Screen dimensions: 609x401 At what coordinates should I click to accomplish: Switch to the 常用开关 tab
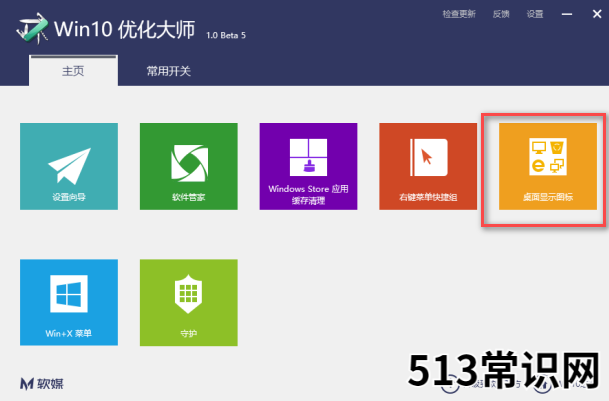[x=169, y=71]
